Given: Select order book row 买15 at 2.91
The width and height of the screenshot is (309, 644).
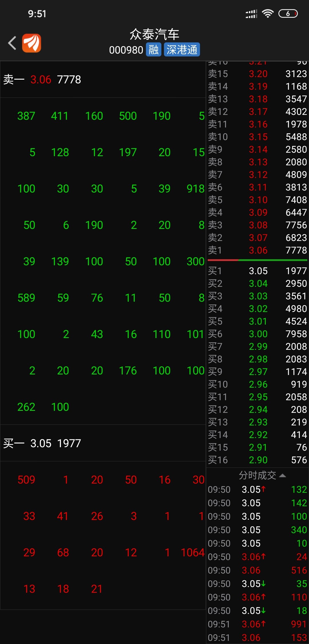Looking at the screenshot, I should pyautogui.click(x=257, y=447).
